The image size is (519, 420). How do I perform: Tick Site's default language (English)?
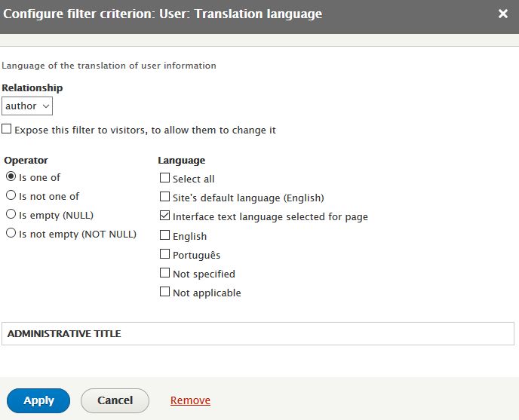[164, 197]
